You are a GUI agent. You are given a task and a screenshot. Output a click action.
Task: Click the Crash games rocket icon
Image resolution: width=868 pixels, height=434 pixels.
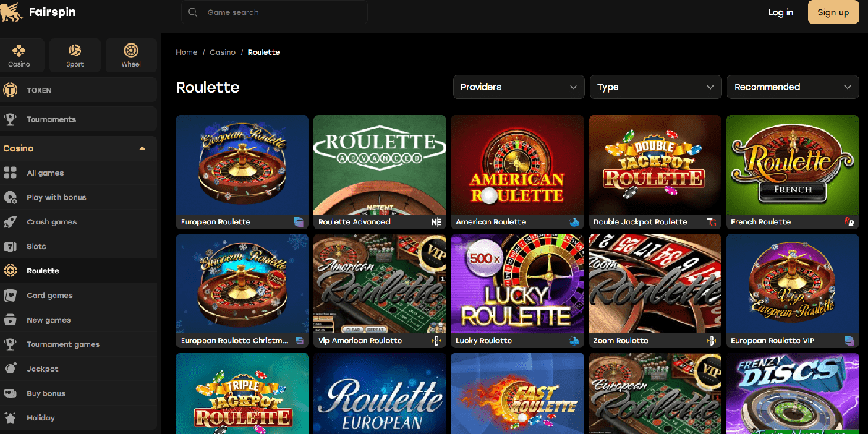(11, 222)
